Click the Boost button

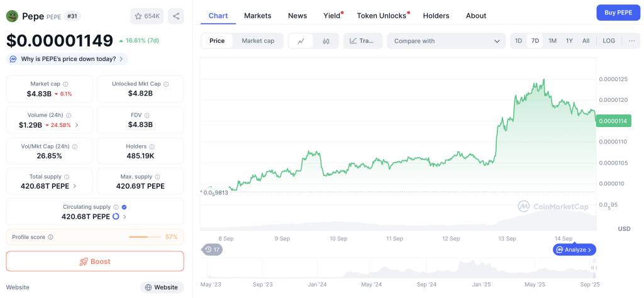95,262
